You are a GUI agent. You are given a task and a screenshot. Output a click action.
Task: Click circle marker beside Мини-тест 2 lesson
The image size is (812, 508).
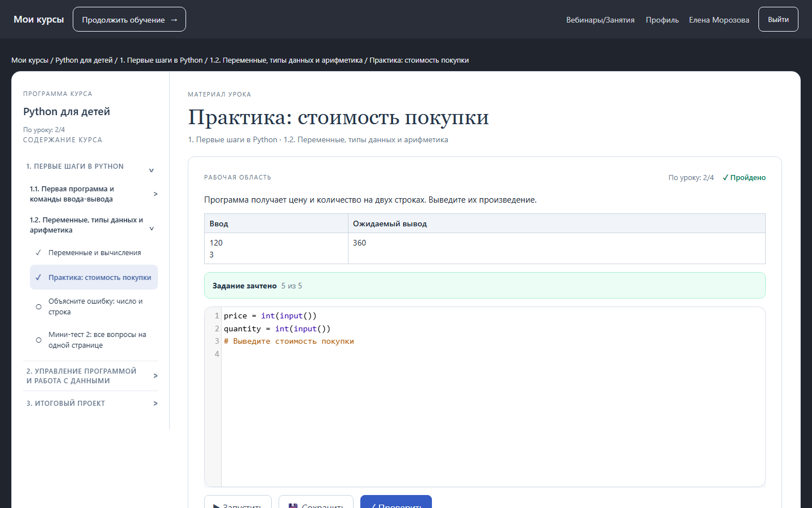[x=38, y=340]
